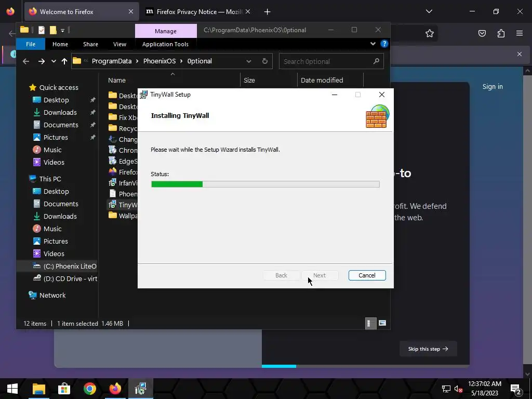Open pinned Downloads under Quick access

pyautogui.click(x=60, y=113)
